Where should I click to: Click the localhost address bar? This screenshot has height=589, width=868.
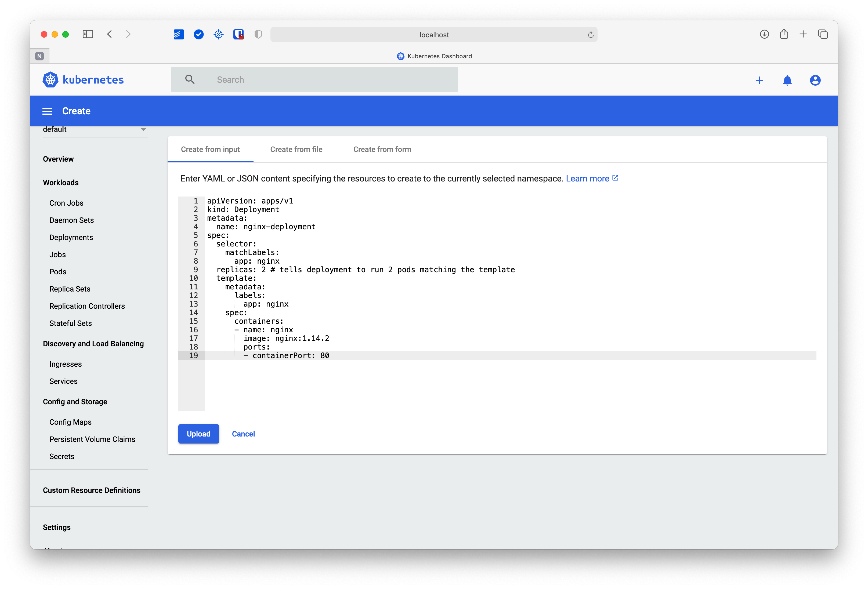tap(434, 35)
